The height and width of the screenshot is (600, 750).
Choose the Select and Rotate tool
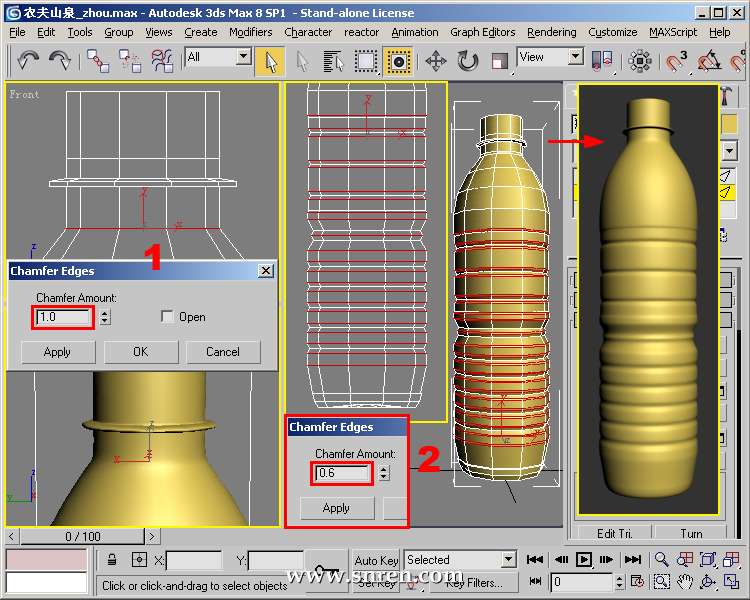pyautogui.click(x=468, y=61)
